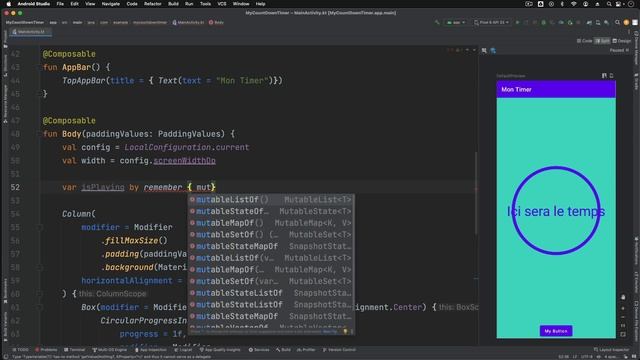Click the editor vertical scrollbar
Screen dimensions: 640x360
click(x=476, y=194)
